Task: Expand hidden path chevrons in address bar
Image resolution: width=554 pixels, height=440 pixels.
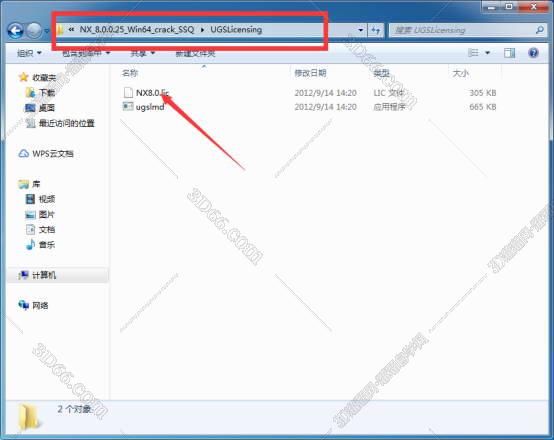Action: (x=71, y=30)
